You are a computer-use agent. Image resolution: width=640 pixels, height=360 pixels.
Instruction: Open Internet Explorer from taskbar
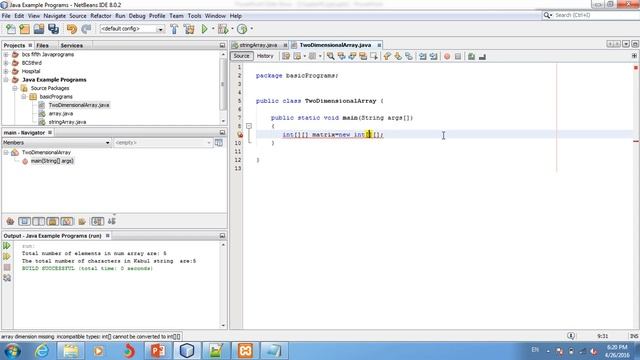(42, 351)
